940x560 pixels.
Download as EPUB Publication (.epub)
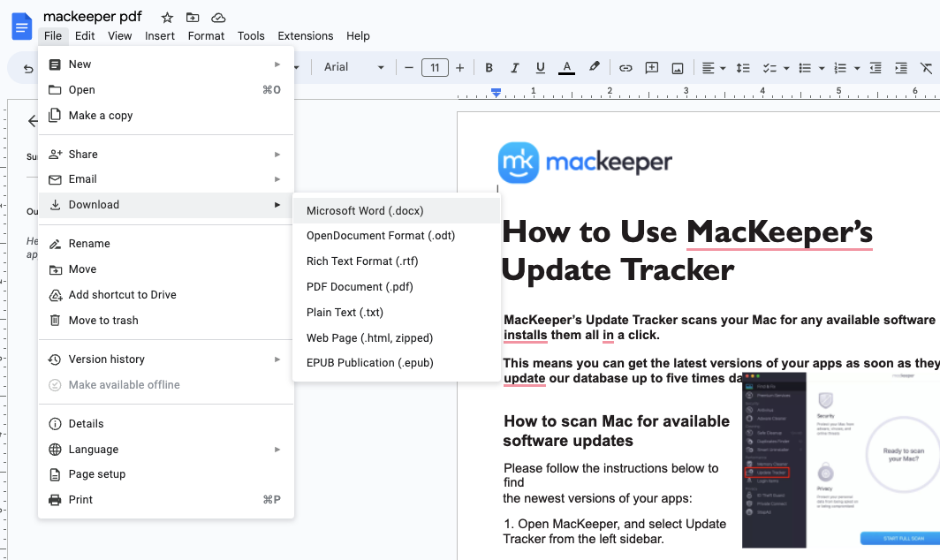click(397, 363)
